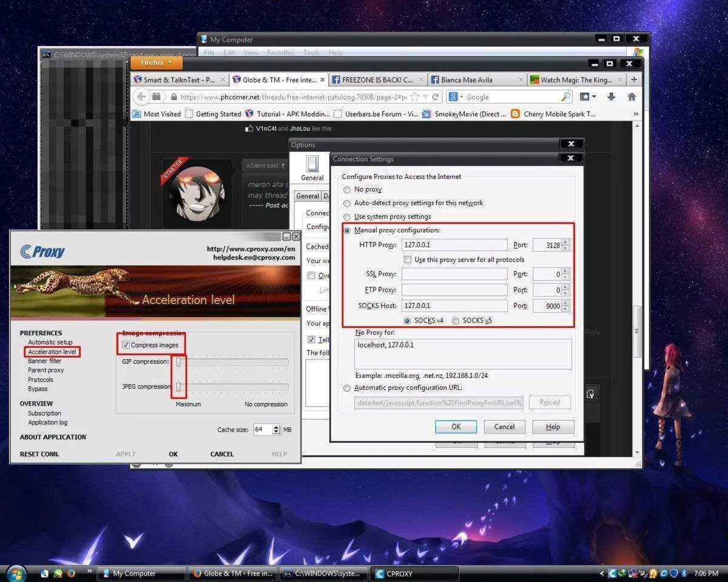
Task: Select SOCKS v4 option
Action: [407, 320]
